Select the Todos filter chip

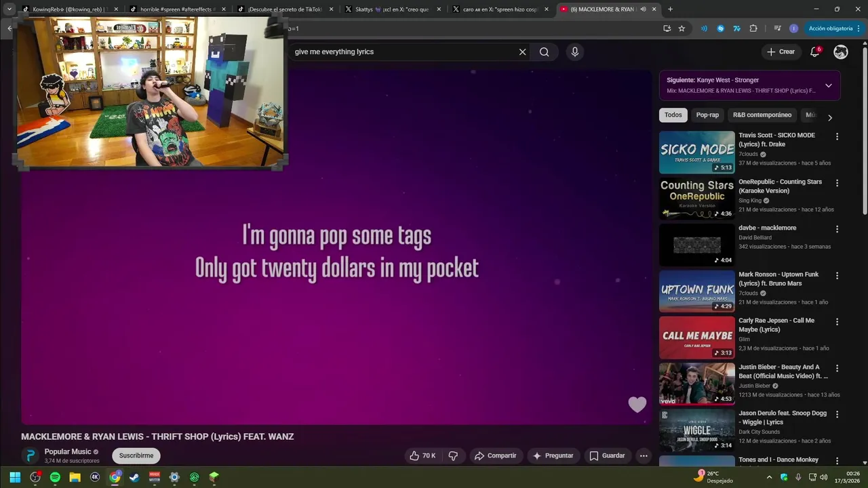pyautogui.click(x=673, y=115)
